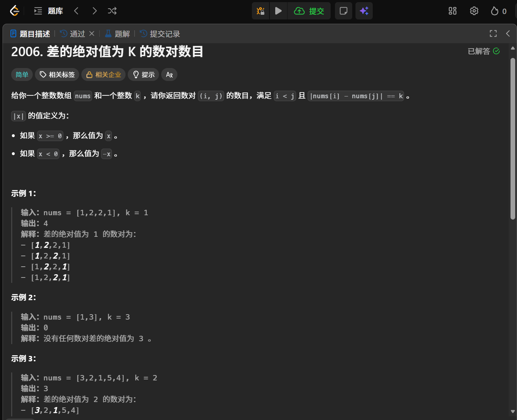Open settings gear icon
Screen dimensions: 517x420
(474, 11)
